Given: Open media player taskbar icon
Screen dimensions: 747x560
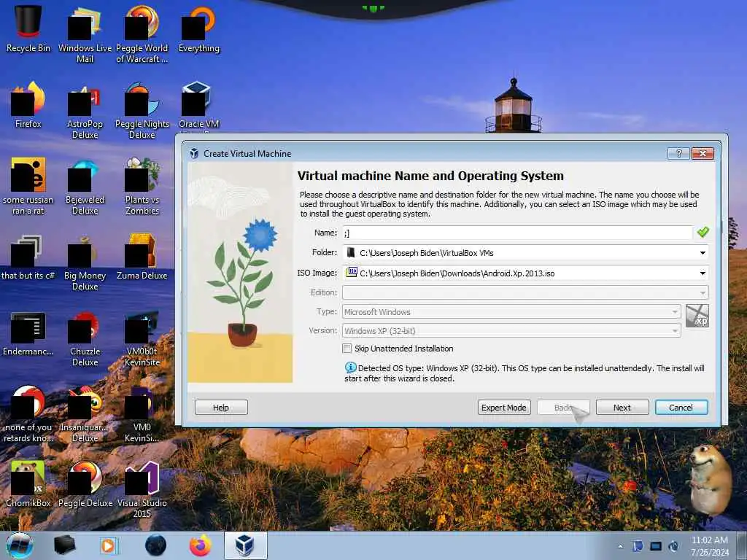Looking at the screenshot, I should (x=109, y=545).
